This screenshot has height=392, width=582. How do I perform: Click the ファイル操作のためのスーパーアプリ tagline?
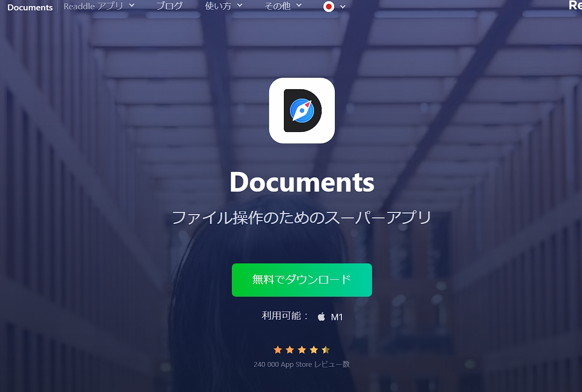[x=302, y=218]
